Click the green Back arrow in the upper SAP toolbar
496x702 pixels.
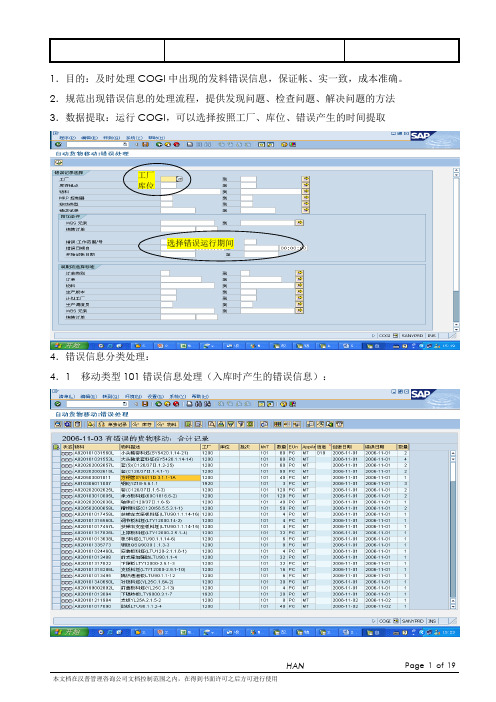[x=159, y=145]
